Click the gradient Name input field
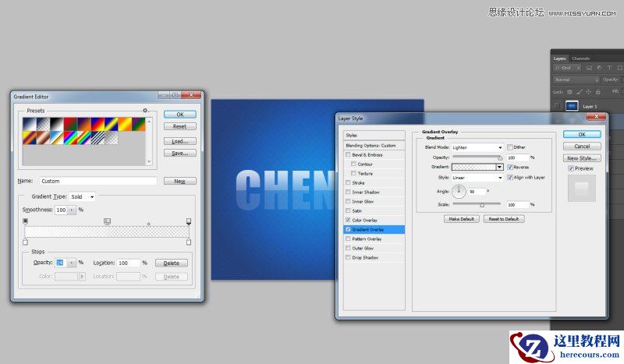The width and height of the screenshot is (624, 364). 98,181
